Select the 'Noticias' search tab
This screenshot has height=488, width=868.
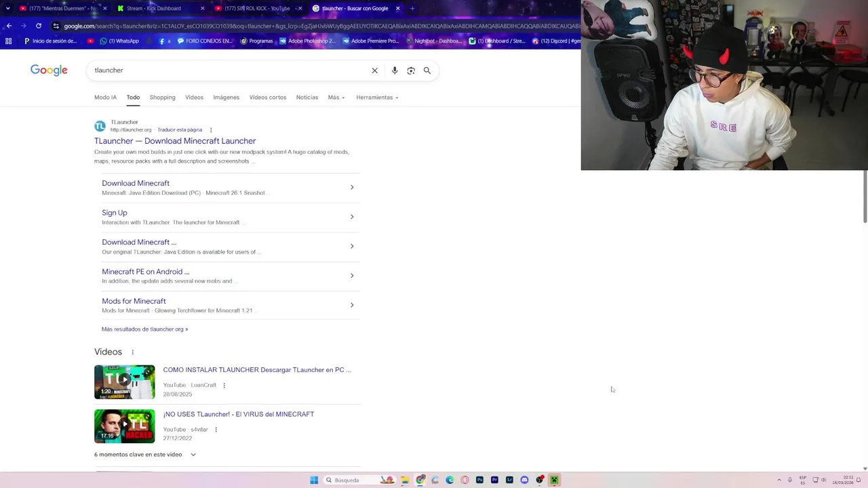(x=307, y=98)
